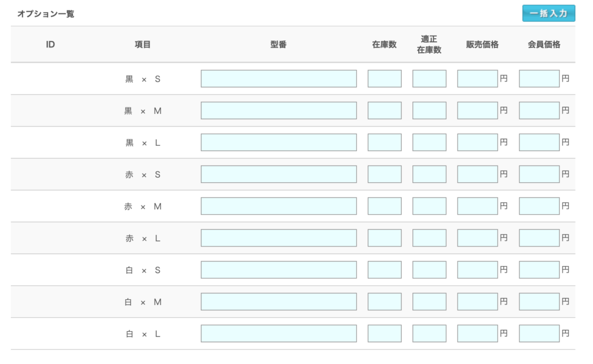Click the オプション一覧 section title
This screenshot has width=593, height=364.
(x=46, y=14)
